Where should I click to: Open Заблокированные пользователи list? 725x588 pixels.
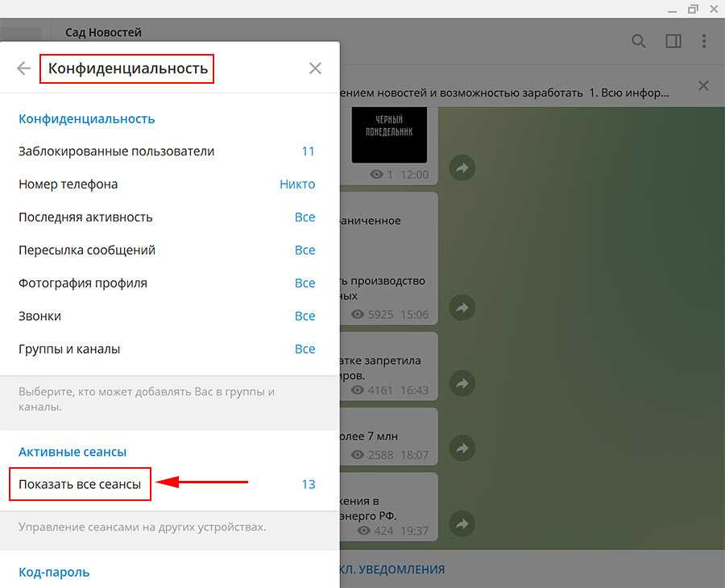click(167, 151)
